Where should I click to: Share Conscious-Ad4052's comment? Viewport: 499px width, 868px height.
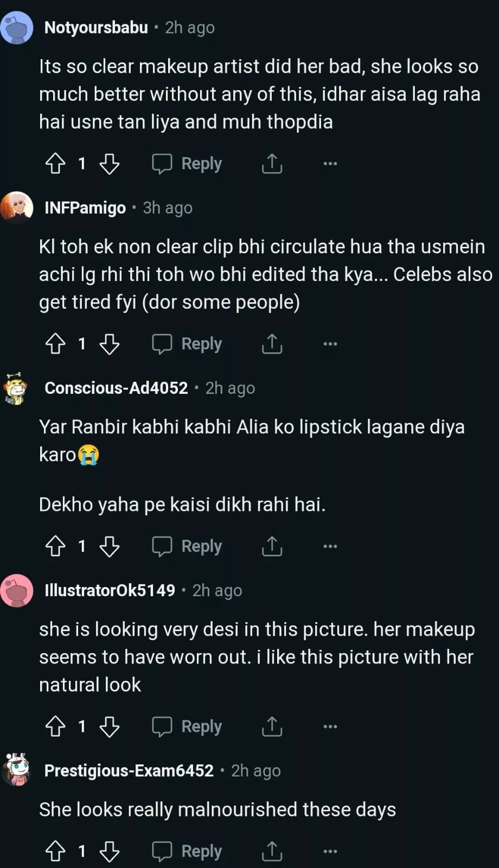272,546
